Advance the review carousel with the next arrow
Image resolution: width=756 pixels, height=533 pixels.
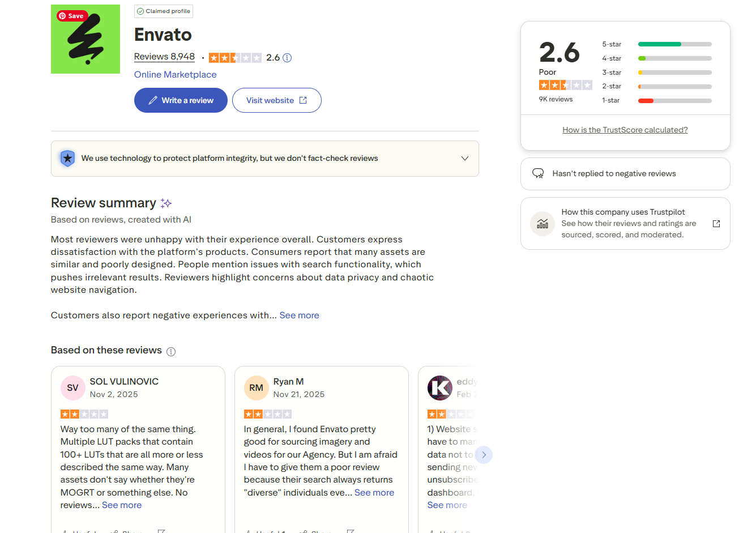coord(484,455)
